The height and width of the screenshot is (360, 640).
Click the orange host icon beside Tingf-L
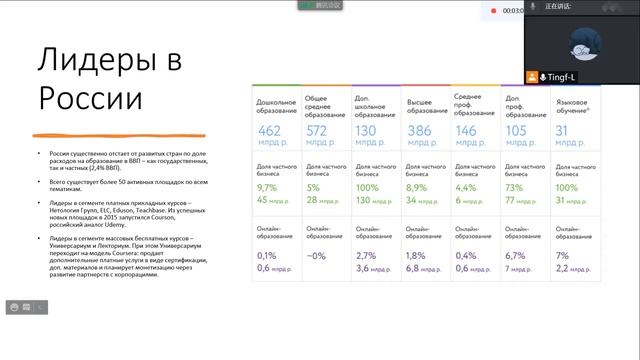click(532, 77)
